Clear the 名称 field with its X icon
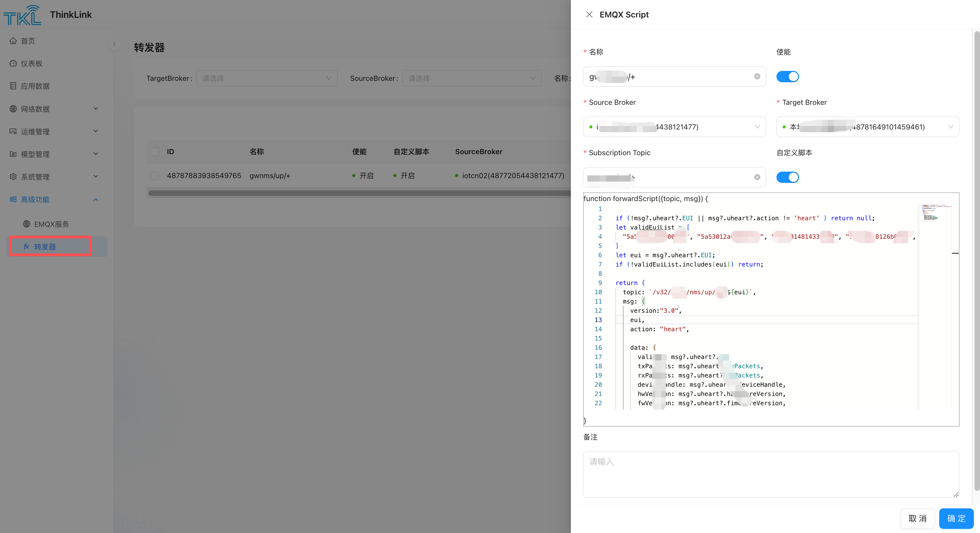Viewport: 980px width, 533px height. pyautogui.click(x=757, y=76)
